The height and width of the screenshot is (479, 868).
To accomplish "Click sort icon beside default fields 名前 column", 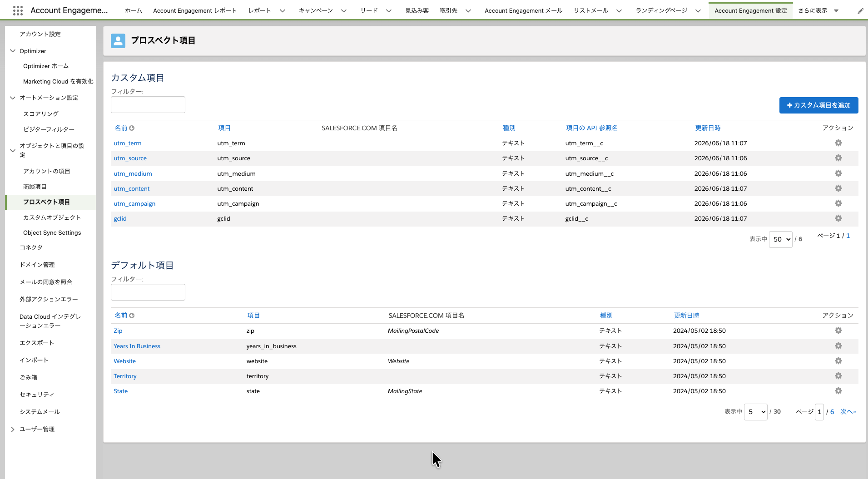I will [132, 316].
